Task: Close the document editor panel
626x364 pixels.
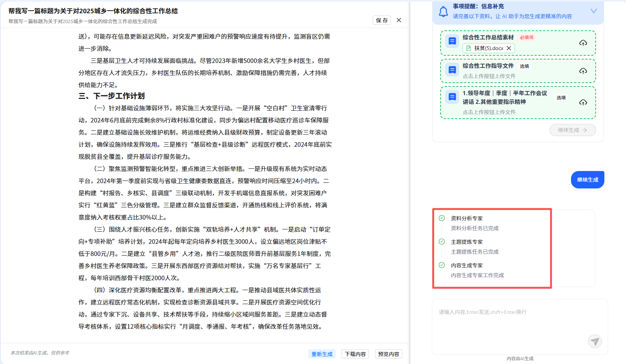Action: point(399,20)
